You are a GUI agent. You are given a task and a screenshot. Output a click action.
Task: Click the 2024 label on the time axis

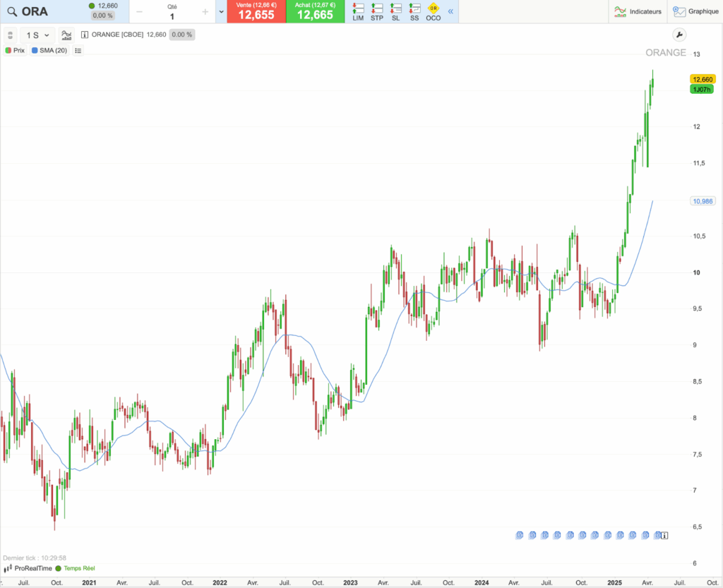482,582
